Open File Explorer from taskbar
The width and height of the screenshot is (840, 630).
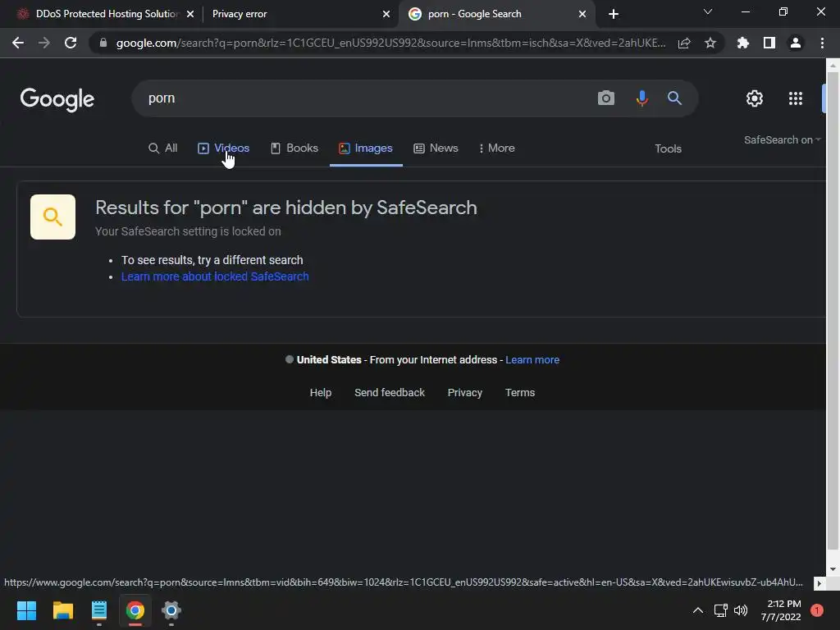tap(62, 610)
